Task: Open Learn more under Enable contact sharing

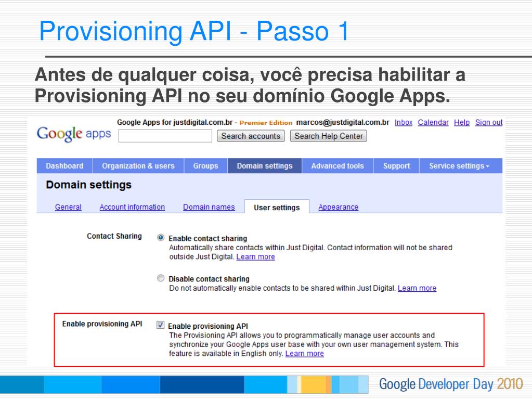Action: click(255, 257)
